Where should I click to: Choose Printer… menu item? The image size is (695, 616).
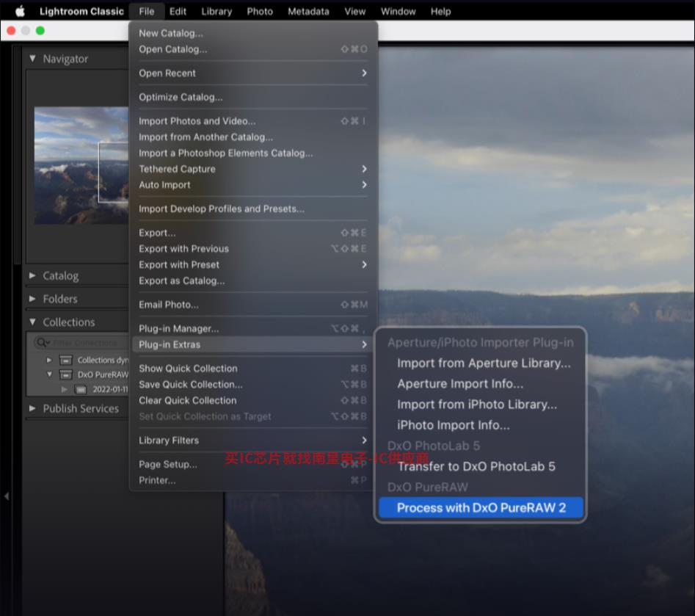pos(253,480)
